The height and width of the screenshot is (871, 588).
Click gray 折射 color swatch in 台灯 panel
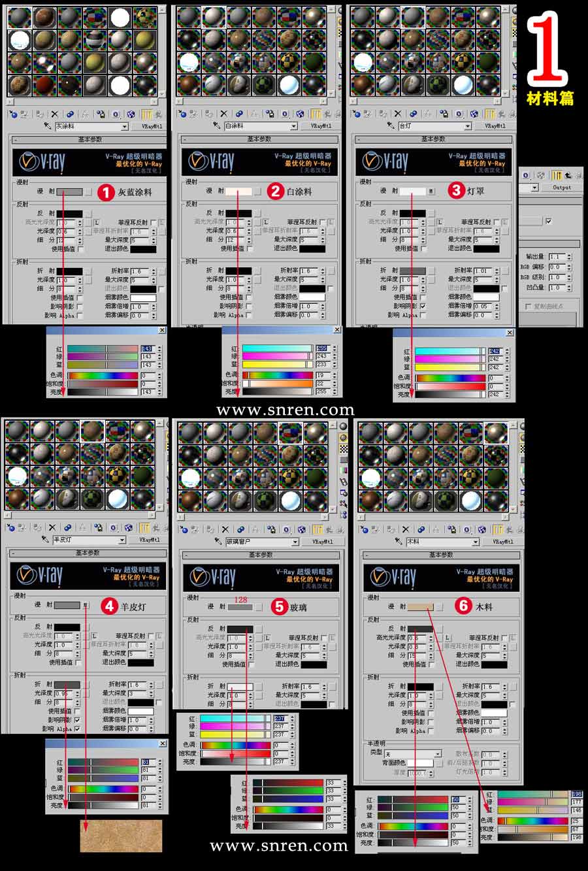412,271
